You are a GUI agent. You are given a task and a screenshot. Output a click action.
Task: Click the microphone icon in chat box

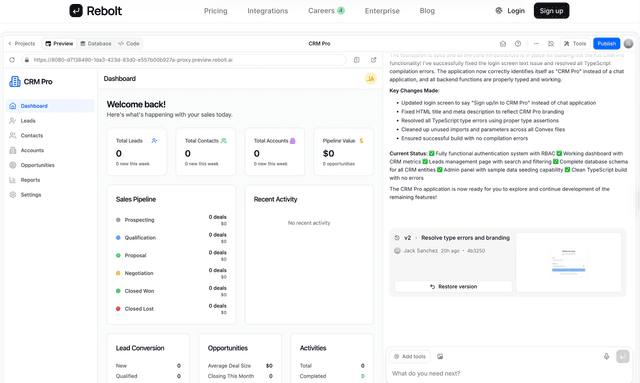point(607,356)
